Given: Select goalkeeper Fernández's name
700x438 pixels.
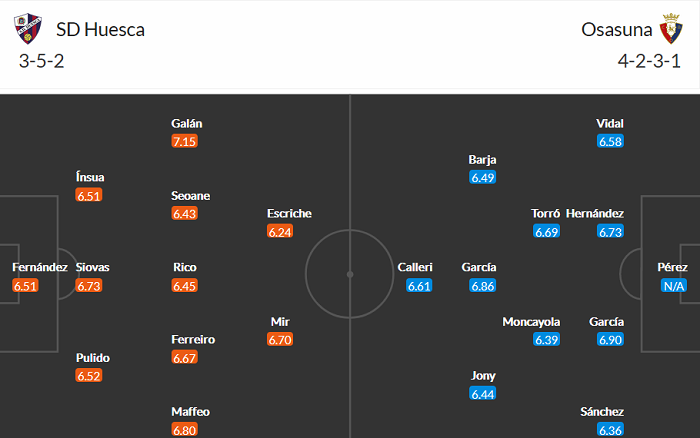Looking at the screenshot, I should tap(40, 267).
